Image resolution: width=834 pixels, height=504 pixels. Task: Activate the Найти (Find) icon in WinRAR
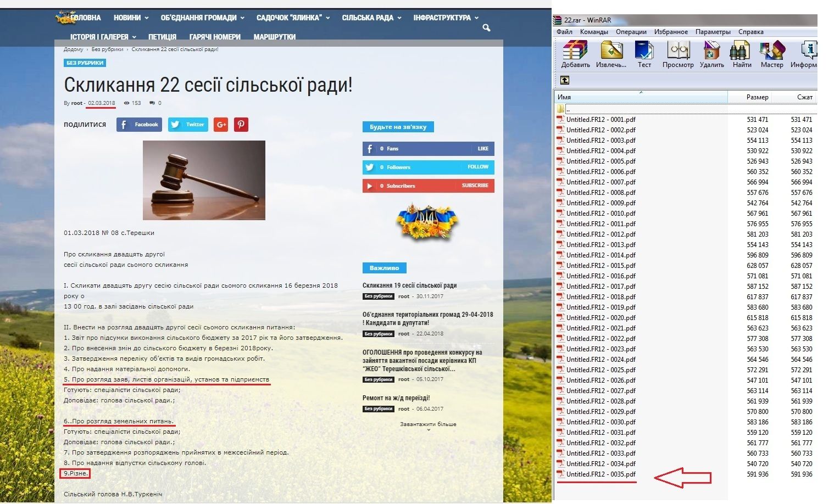740,53
